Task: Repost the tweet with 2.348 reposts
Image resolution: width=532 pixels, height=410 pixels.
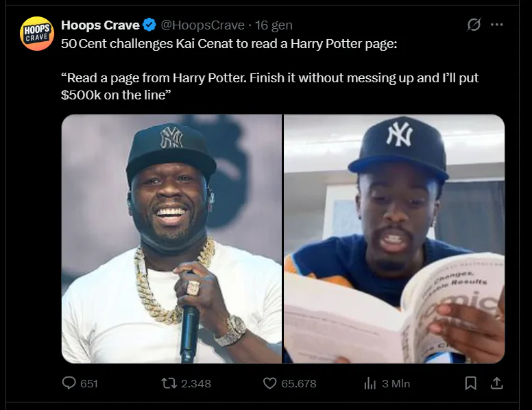Action: pyautogui.click(x=169, y=383)
